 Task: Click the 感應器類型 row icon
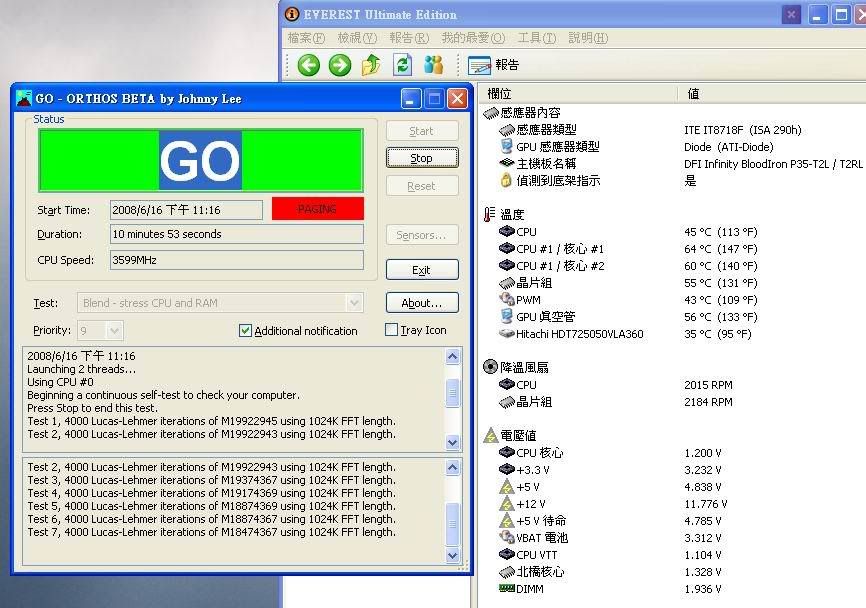[x=506, y=130]
